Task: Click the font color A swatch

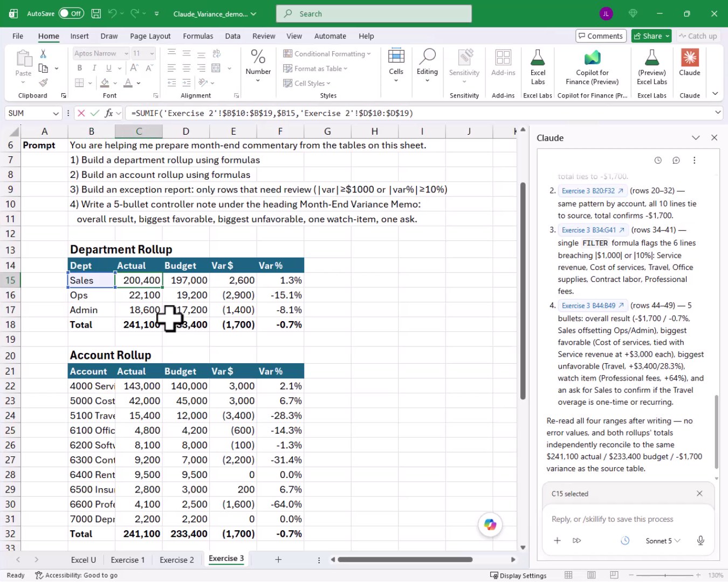Action: (128, 83)
